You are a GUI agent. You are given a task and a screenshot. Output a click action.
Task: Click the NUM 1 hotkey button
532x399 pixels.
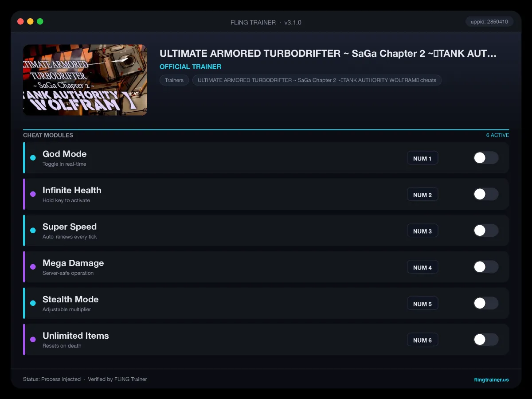pyautogui.click(x=422, y=158)
